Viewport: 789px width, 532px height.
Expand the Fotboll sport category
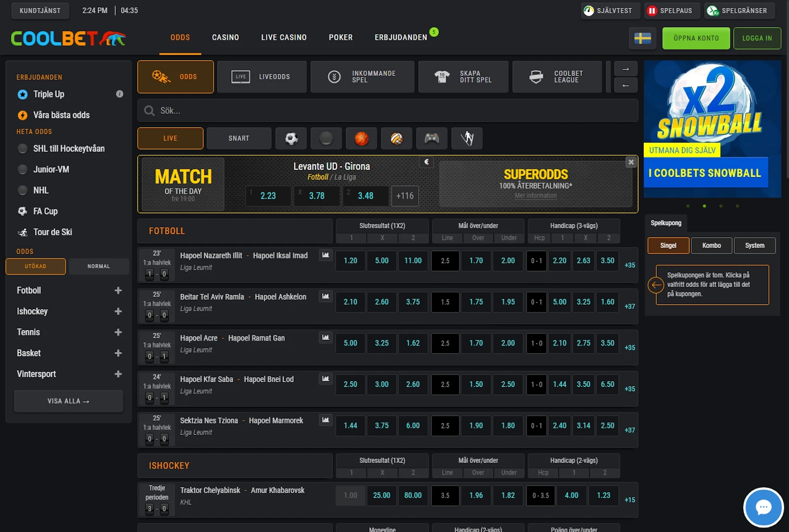tap(118, 290)
